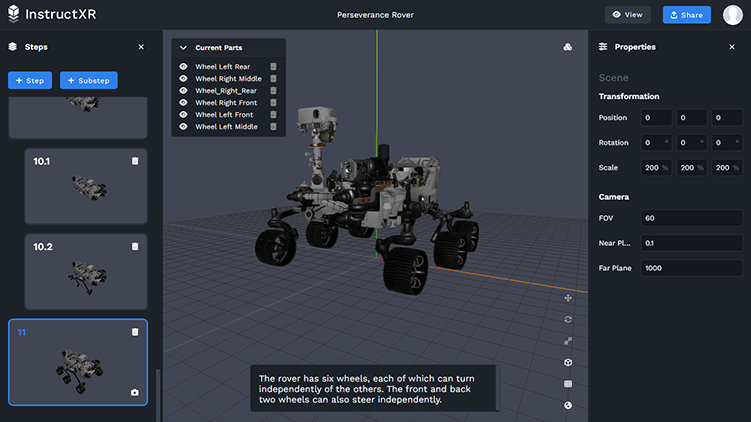Edit Position Y field
The height and width of the screenshot is (422, 751).
pyautogui.click(x=692, y=117)
